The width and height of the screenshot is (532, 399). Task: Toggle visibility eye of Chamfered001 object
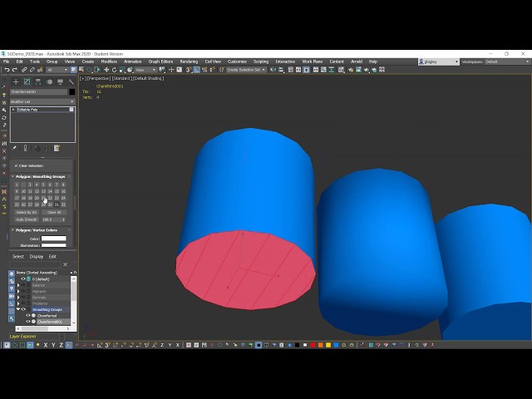pos(28,322)
